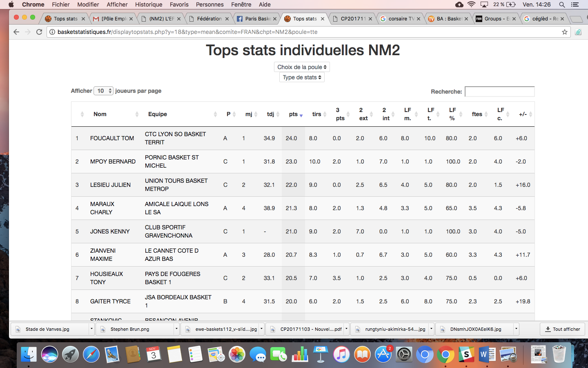The width and height of the screenshot is (588, 368).
Task: Click player name FOUCAULT TOM
Action: tap(112, 138)
